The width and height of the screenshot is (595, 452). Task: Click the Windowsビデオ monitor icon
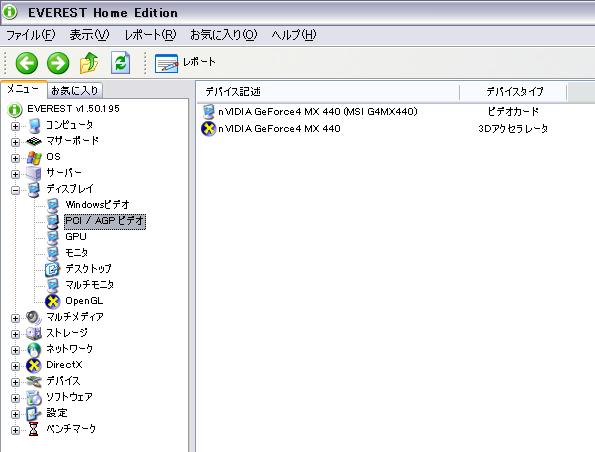53,205
